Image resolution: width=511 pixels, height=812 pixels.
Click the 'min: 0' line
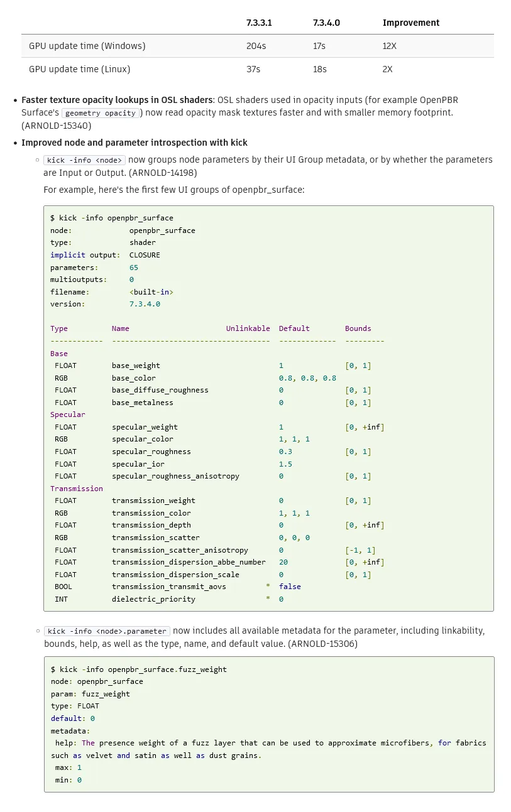(x=69, y=780)
